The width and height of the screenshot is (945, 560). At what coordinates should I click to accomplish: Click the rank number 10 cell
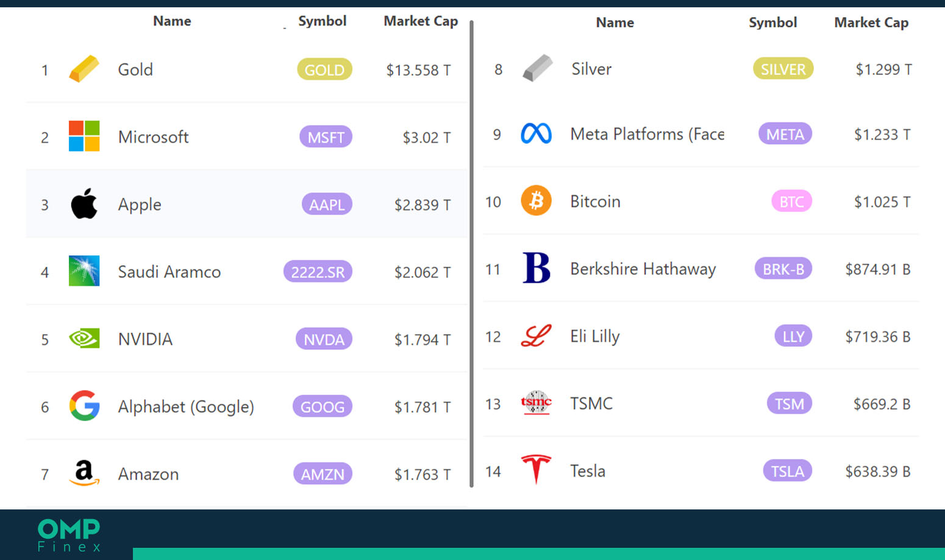pyautogui.click(x=493, y=202)
